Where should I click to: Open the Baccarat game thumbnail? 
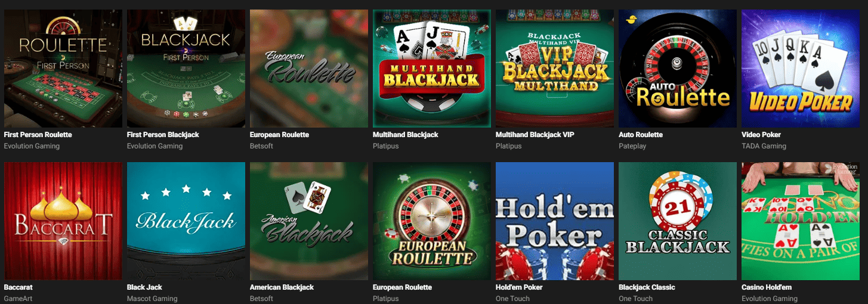pos(63,221)
